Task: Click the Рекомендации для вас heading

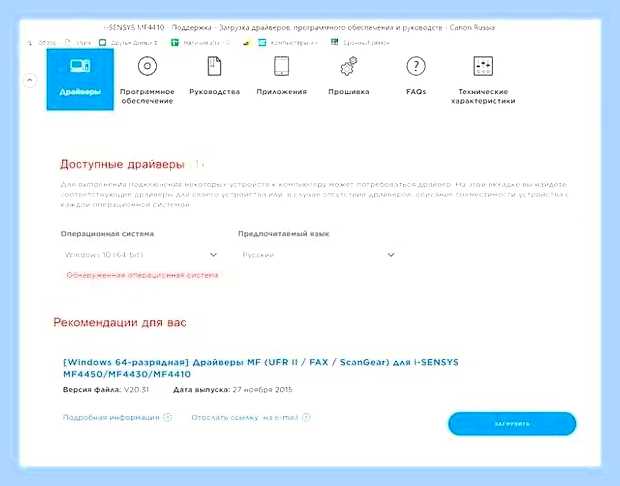Action: [120, 322]
